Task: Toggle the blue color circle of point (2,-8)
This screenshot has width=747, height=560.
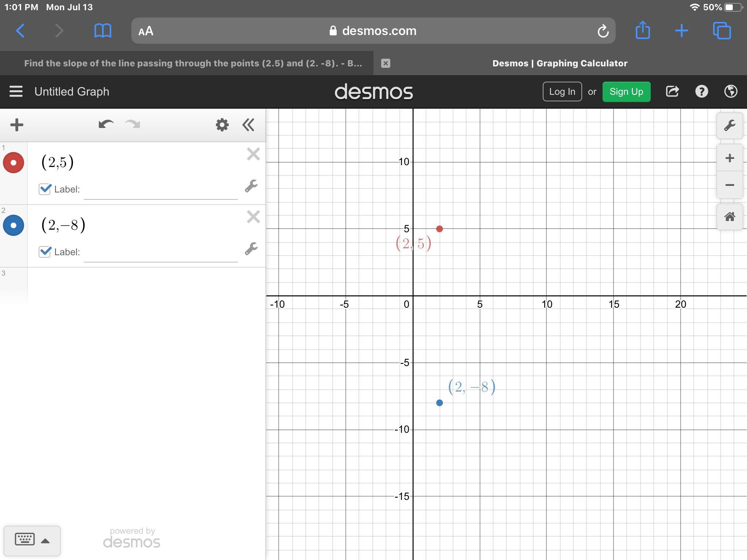Action: [x=13, y=225]
